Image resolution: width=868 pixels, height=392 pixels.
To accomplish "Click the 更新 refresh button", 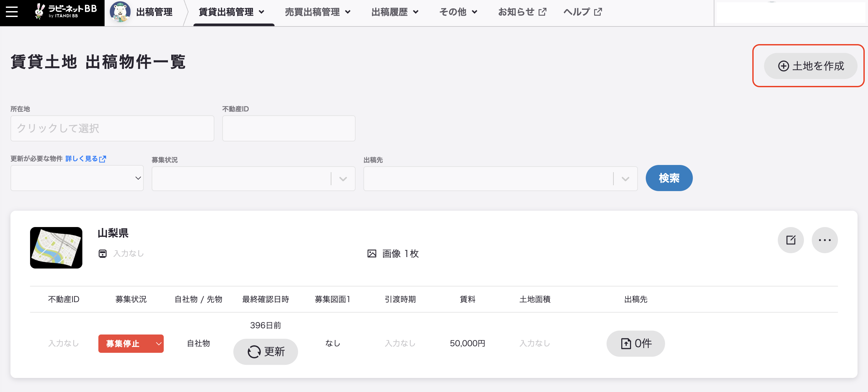I will point(265,351).
